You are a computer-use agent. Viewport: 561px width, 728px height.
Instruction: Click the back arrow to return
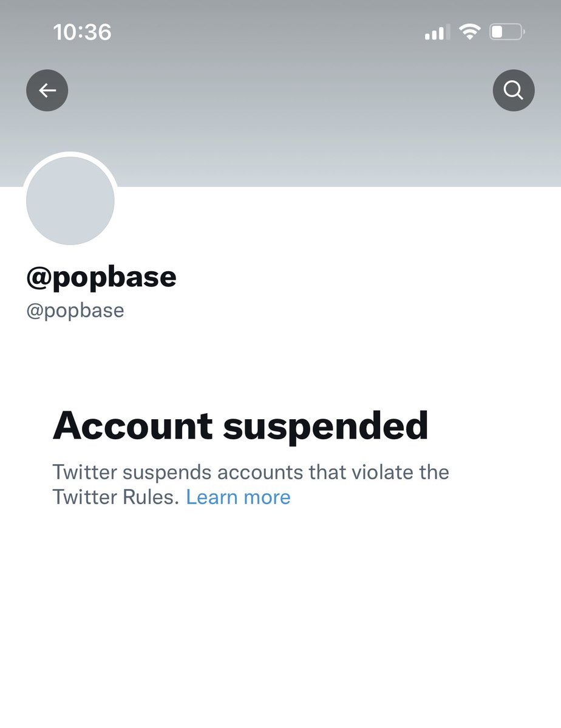point(47,90)
